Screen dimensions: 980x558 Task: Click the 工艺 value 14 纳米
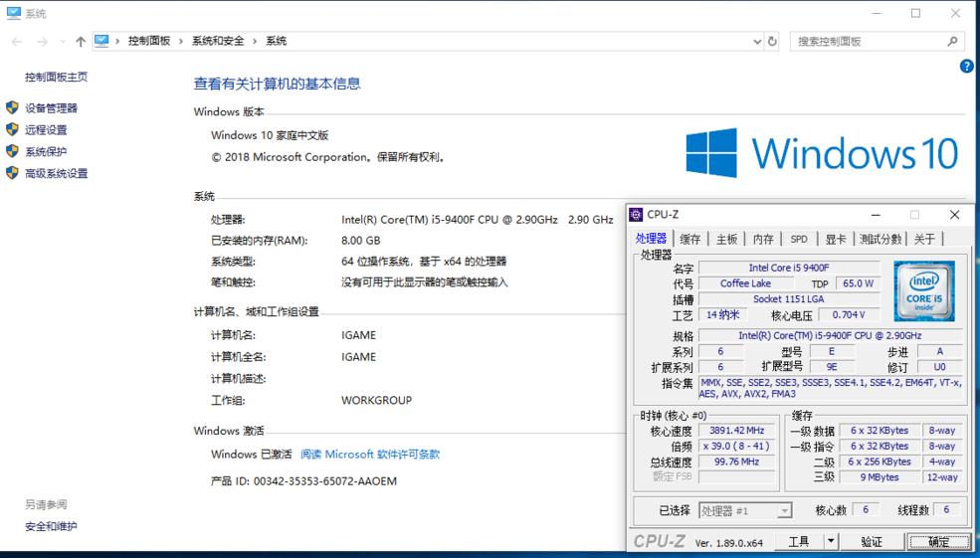[722, 315]
